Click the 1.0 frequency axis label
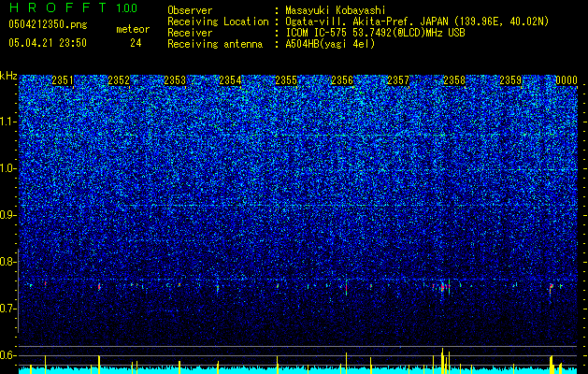 coord(7,168)
